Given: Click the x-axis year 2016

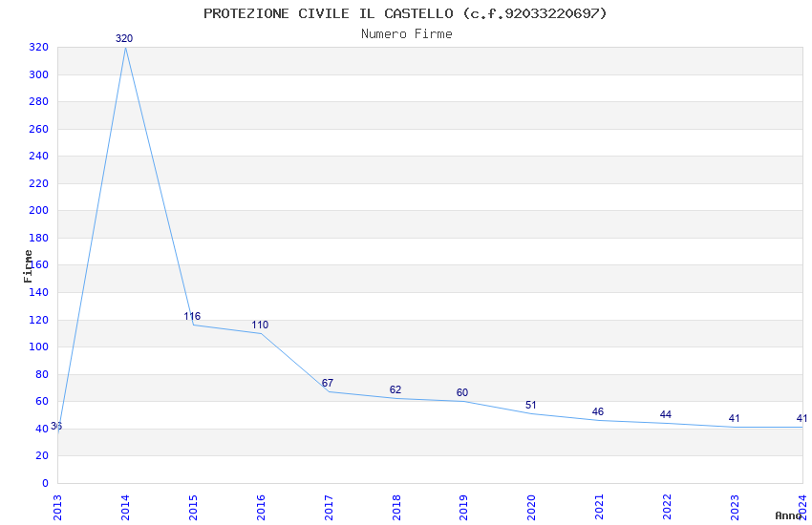Looking at the screenshot, I should coord(261,508).
